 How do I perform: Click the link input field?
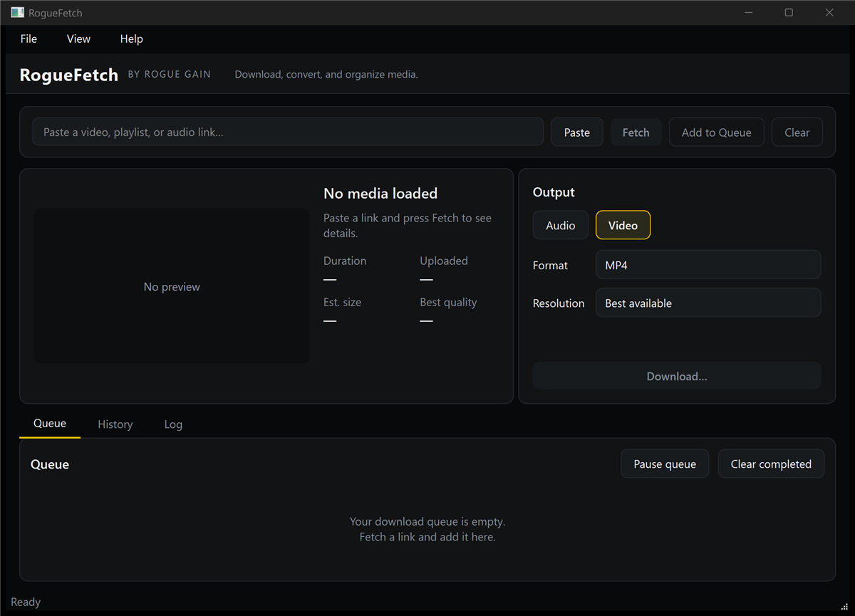(x=288, y=132)
